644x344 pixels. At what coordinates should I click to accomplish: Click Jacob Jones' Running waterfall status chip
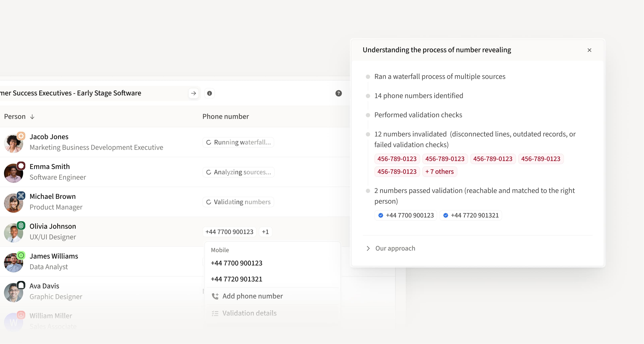pyautogui.click(x=238, y=142)
